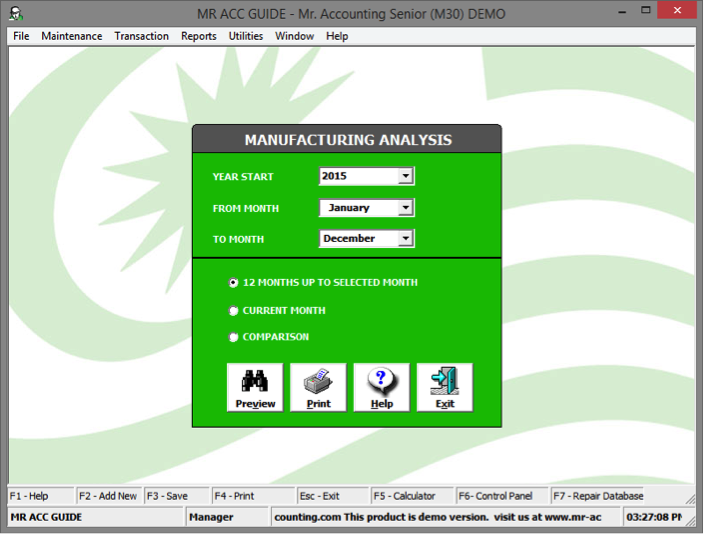Click F3 - Save shortcut button
The image size is (704, 534).
177,496
